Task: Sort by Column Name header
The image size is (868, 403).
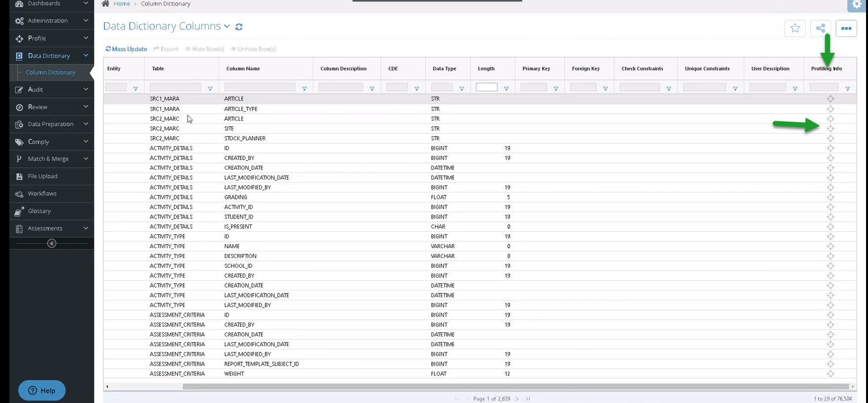Action: (243, 69)
